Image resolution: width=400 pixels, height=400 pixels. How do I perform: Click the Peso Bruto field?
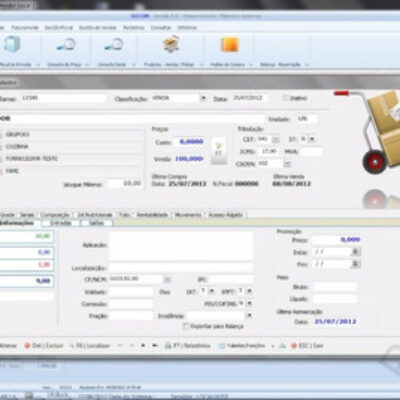click(335, 287)
